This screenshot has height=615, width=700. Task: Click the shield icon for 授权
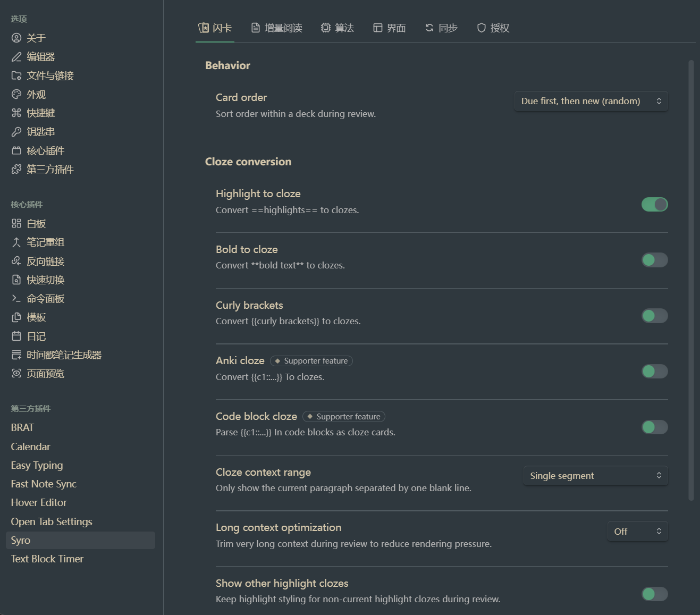(x=482, y=28)
